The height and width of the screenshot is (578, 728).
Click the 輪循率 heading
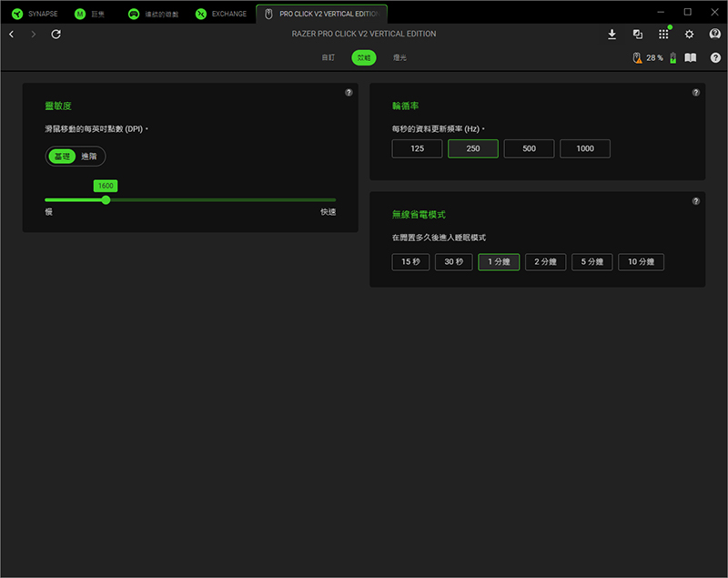pyautogui.click(x=405, y=106)
